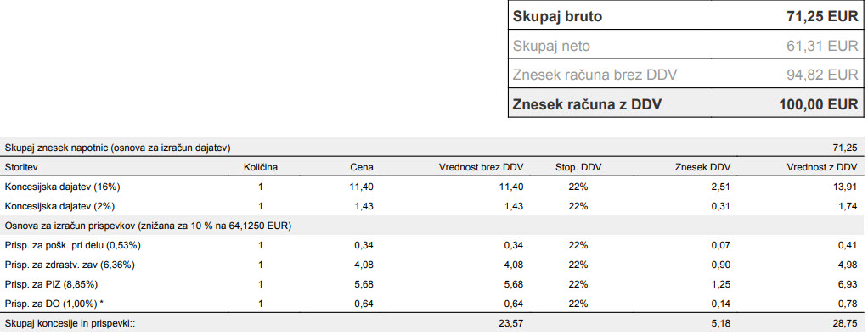Click the Količina column header
This screenshot has width=868, height=335.
click(260, 167)
